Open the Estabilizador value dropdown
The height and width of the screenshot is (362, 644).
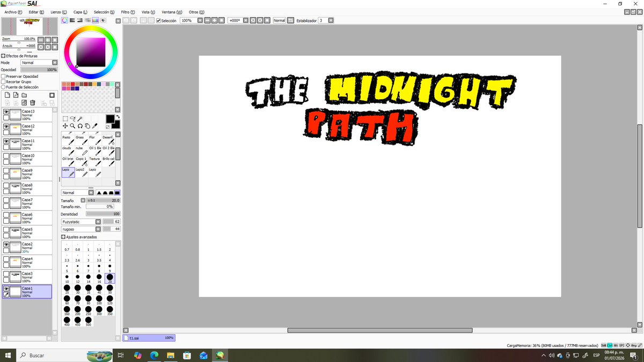tap(331, 20)
